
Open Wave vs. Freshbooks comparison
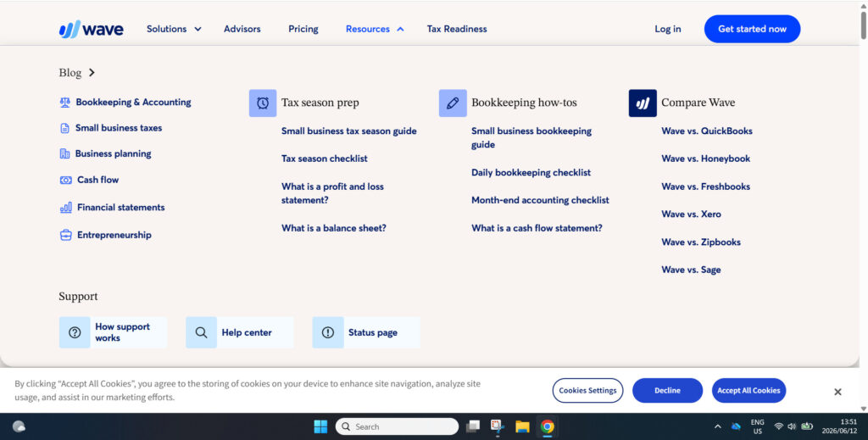[x=706, y=187]
